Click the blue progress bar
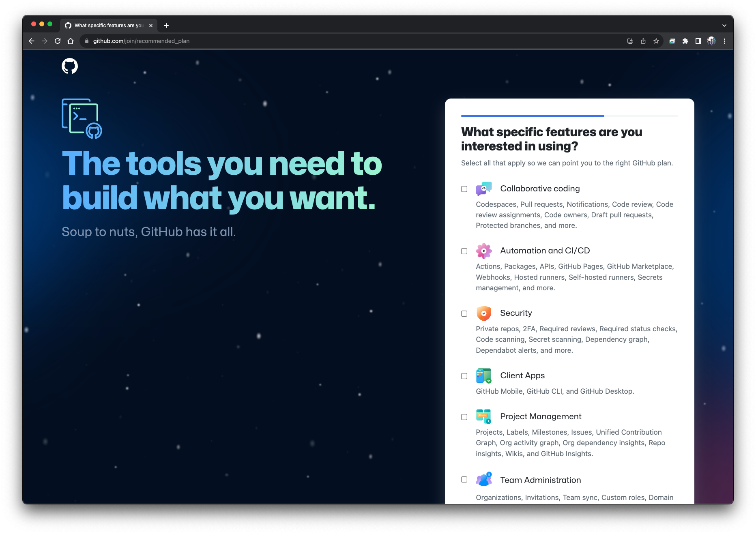 coord(533,116)
